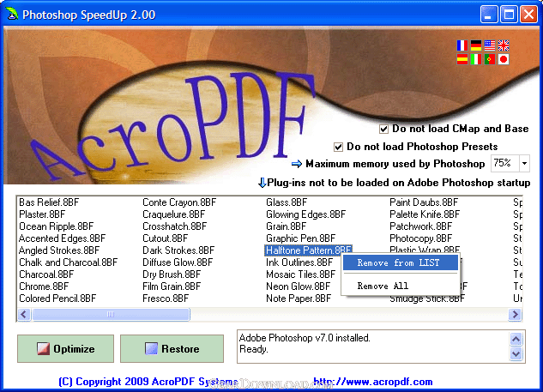Select Dark Strokes.8BF entry
The height and width of the screenshot is (392, 543).
click(178, 250)
